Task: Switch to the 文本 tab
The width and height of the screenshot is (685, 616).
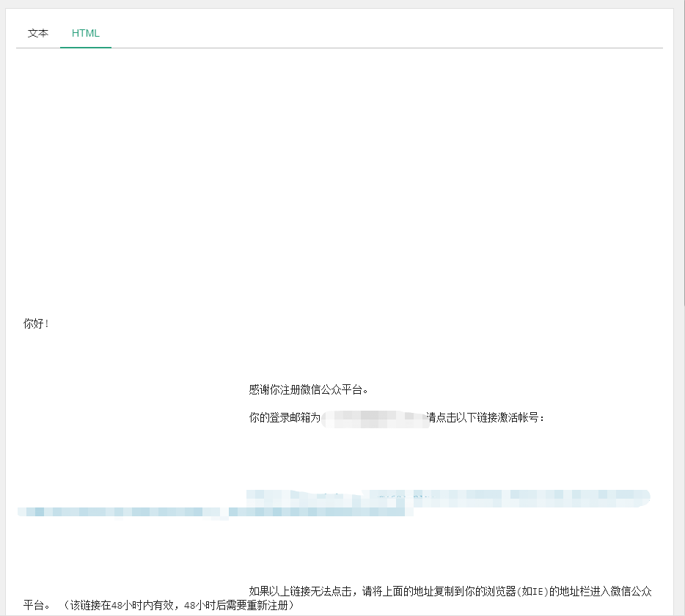Action: click(x=38, y=33)
